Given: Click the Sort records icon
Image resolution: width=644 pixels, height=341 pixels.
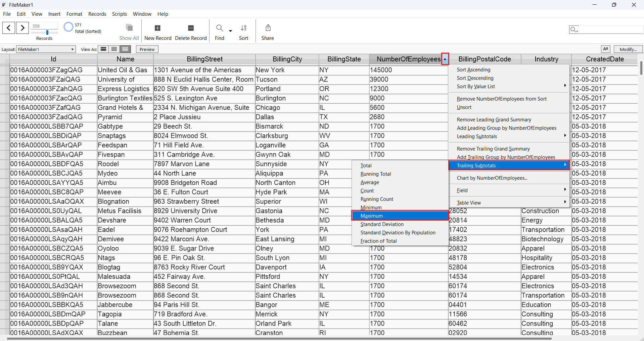Looking at the screenshot, I should pyautogui.click(x=244, y=28).
